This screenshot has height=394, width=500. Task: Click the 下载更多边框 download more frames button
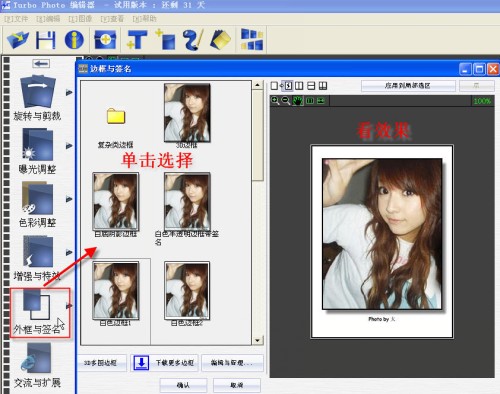coord(165,363)
